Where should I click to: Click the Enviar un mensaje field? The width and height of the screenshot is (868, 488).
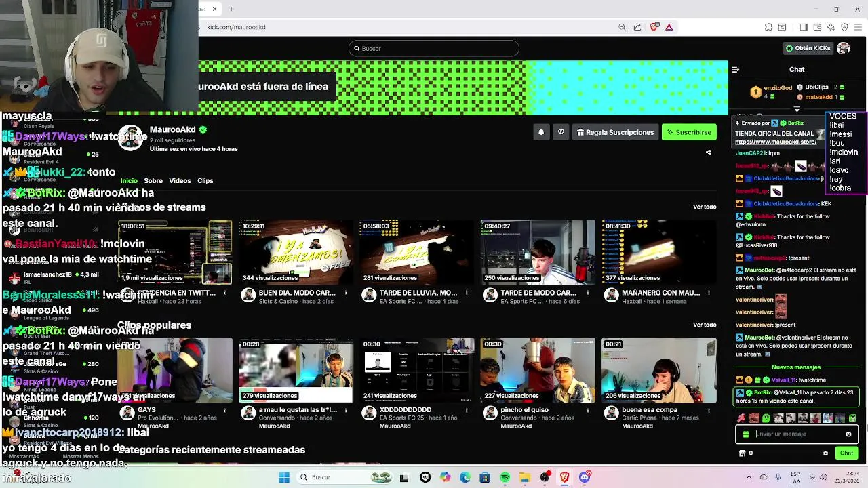tap(797, 434)
